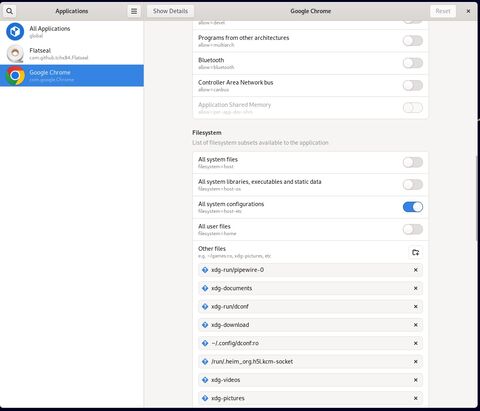The width and height of the screenshot is (480, 411).
Task: Click the Flatseal app icon in sidebar
Action: pos(15,54)
